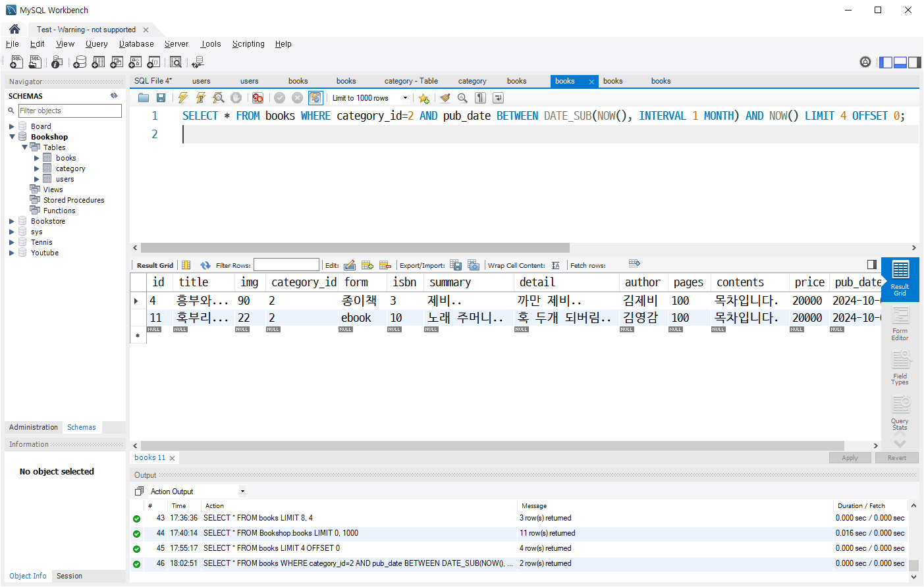Open Form Editor view
The width and height of the screenshot is (924, 587).
(900, 324)
